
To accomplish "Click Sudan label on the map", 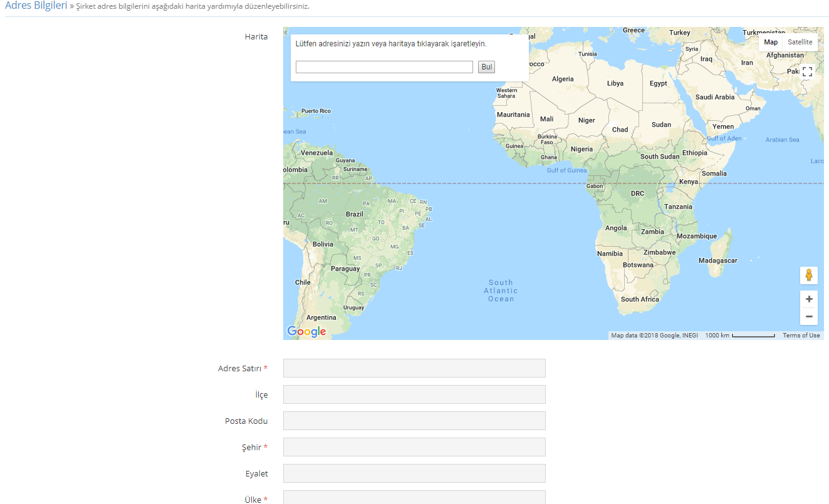I will click(x=661, y=125).
